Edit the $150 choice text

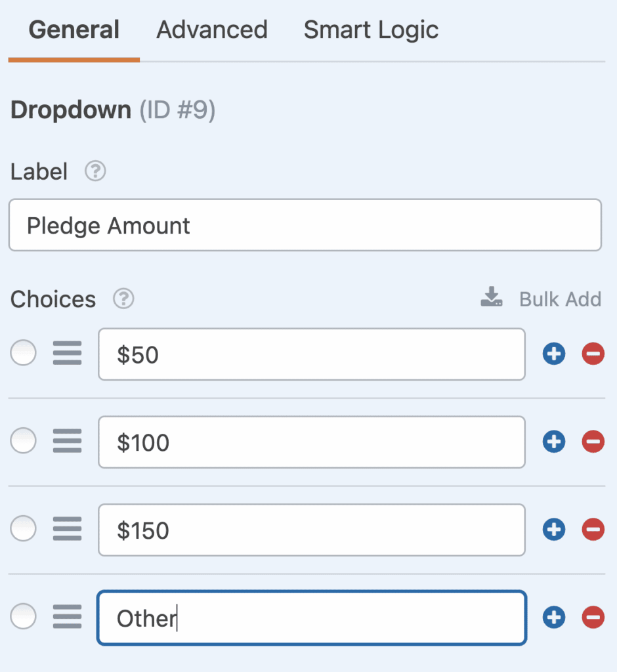point(311,530)
